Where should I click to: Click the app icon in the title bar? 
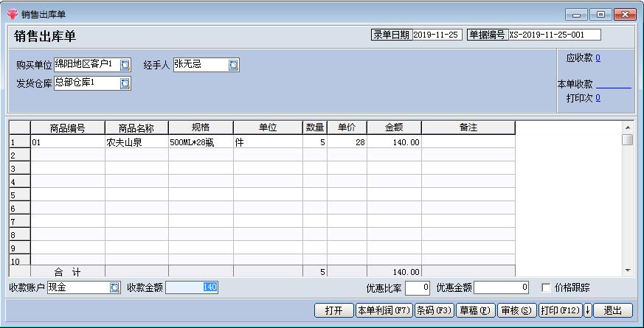(x=12, y=14)
